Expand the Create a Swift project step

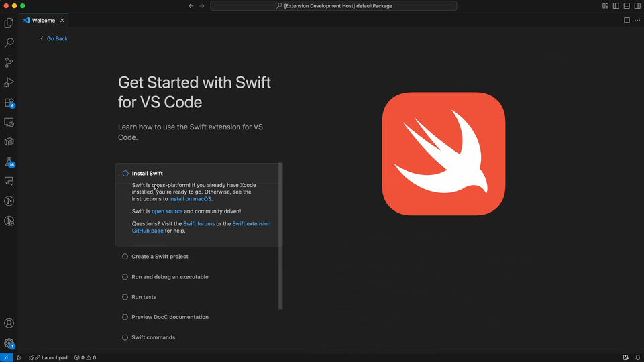pyautogui.click(x=160, y=257)
